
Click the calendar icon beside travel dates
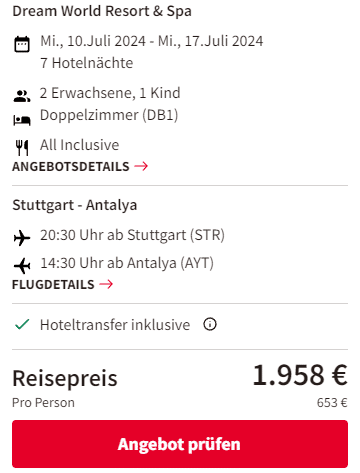[x=22, y=44]
